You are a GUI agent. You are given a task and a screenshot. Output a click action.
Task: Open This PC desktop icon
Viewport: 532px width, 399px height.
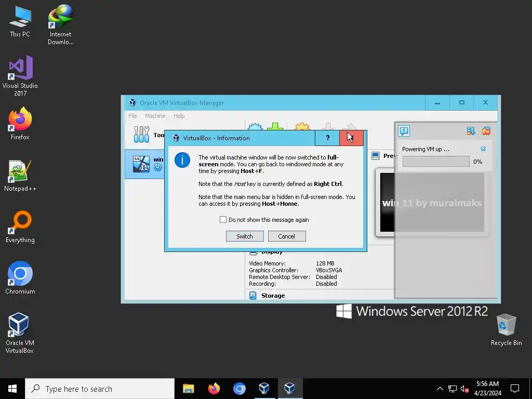pos(20,21)
